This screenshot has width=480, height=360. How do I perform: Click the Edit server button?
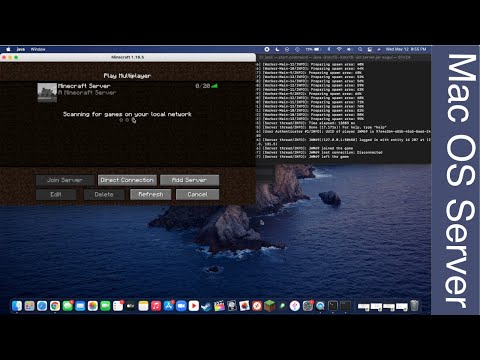pos(56,194)
